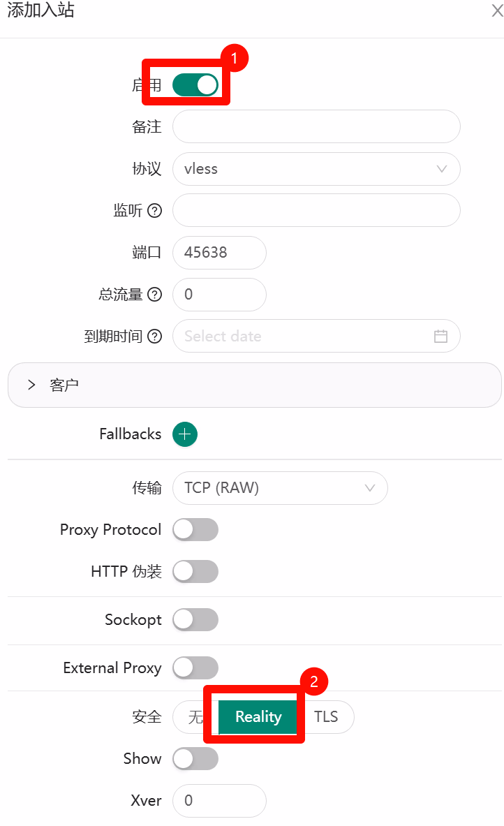Enable the Proxy Protocol switch

[195, 530]
